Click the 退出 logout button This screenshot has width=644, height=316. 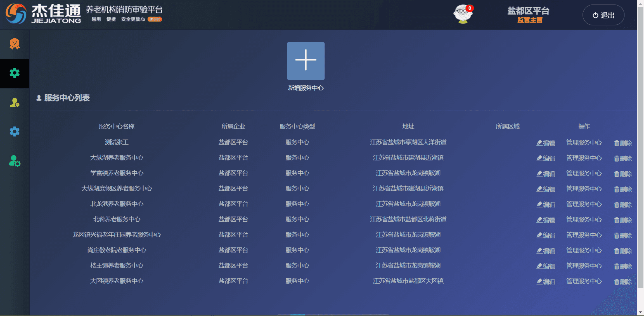click(x=603, y=15)
